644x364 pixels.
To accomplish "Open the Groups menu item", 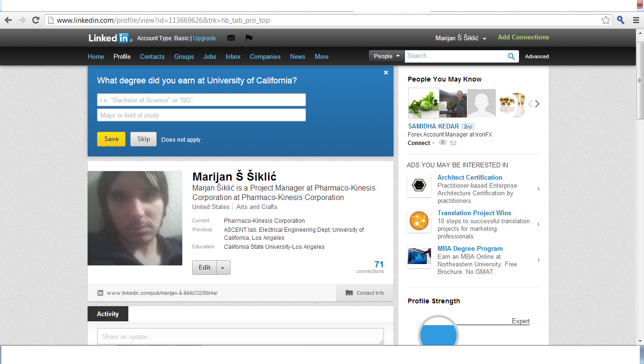I will point(184,56).
